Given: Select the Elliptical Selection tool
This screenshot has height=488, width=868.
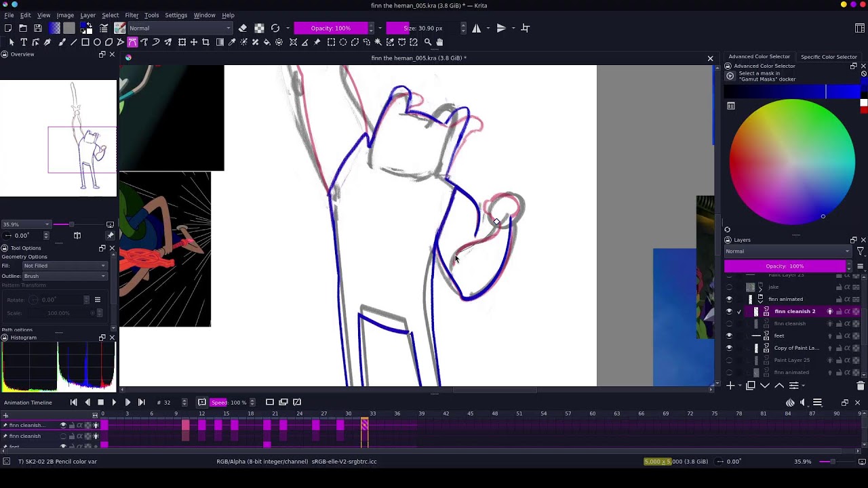Looking at the screenshot, I should click(x=343, y=42).
